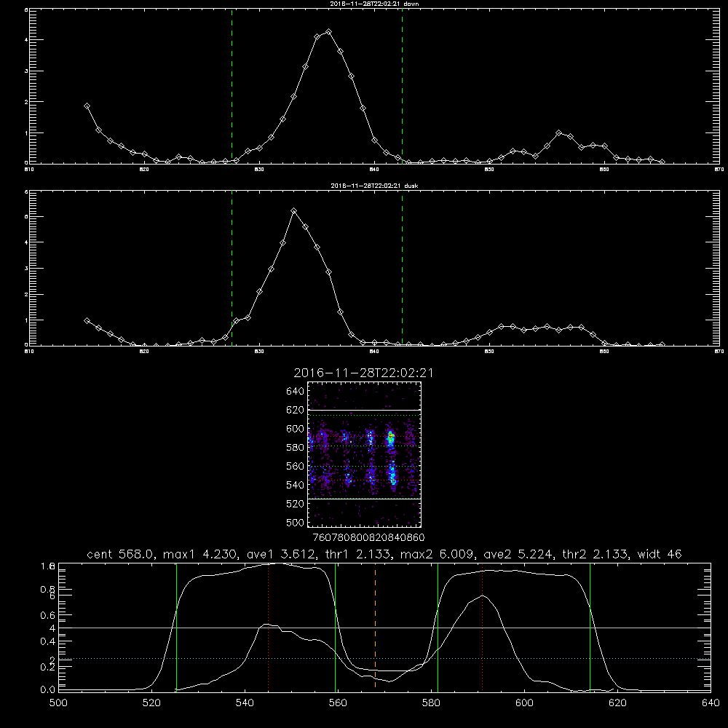
Task: Click the '580' y-axis label beside the image
Action: click(x=295, y=447)
